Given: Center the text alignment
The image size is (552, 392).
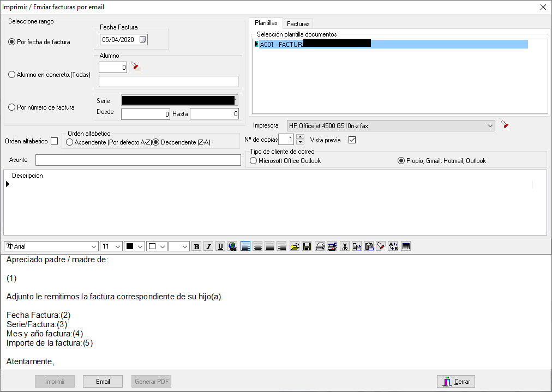Looking at the screenshot, I should (257, 246).
